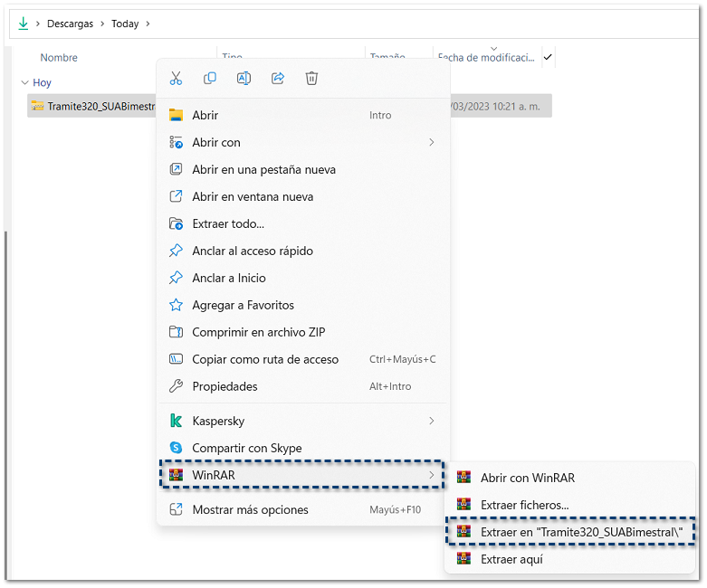Click the Mostrar más opciones icon
This screenshot has height=588, width=707.
pyautogui.click(x=176, y=509)
